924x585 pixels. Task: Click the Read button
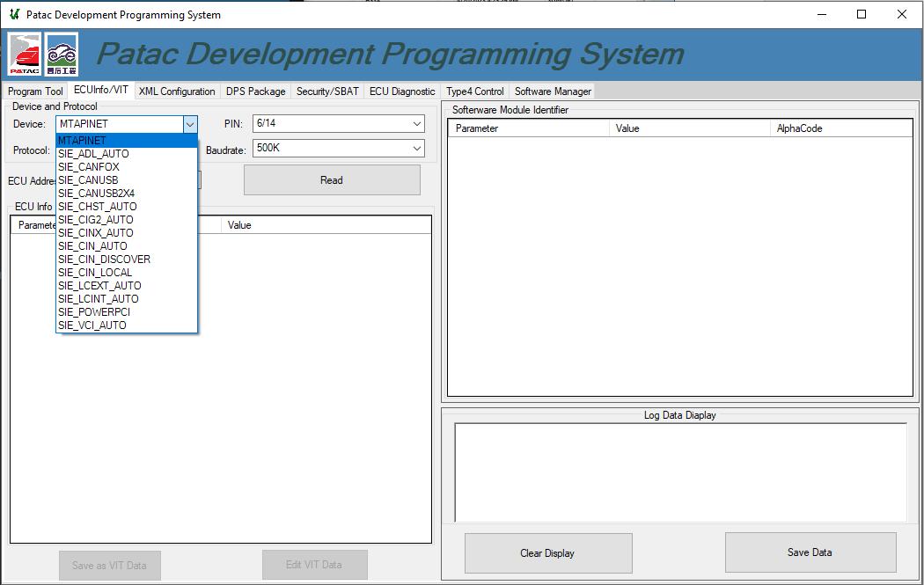pos(332,179)
